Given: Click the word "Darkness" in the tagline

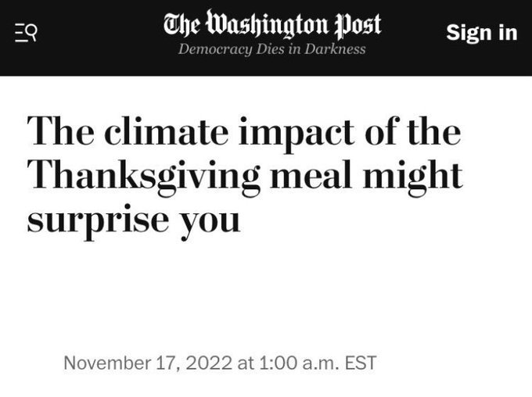Looking at the screenshot, I should 335,48.
